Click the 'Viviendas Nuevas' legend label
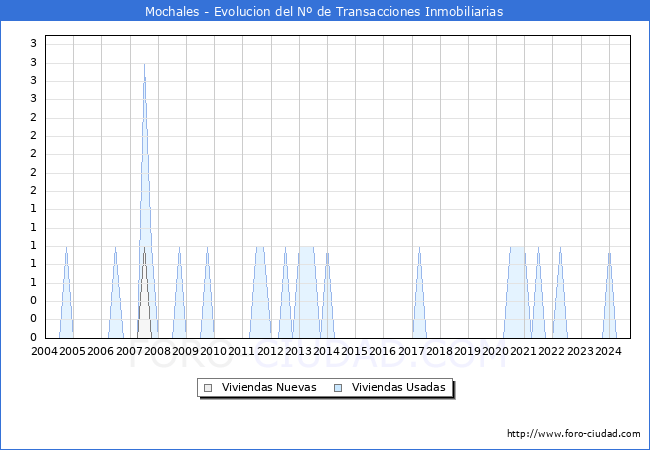Viewport: 650px width, 450px height. [x=269, y=387]
